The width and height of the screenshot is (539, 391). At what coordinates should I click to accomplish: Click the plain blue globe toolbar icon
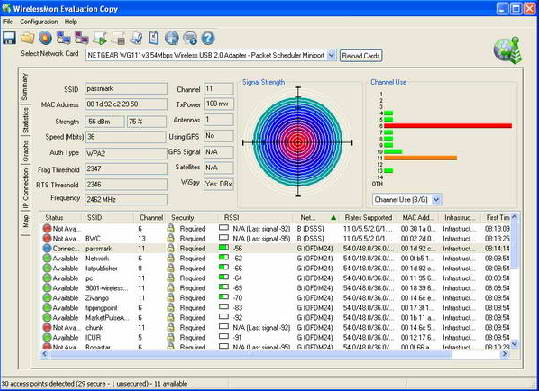[x=172, y=38]
